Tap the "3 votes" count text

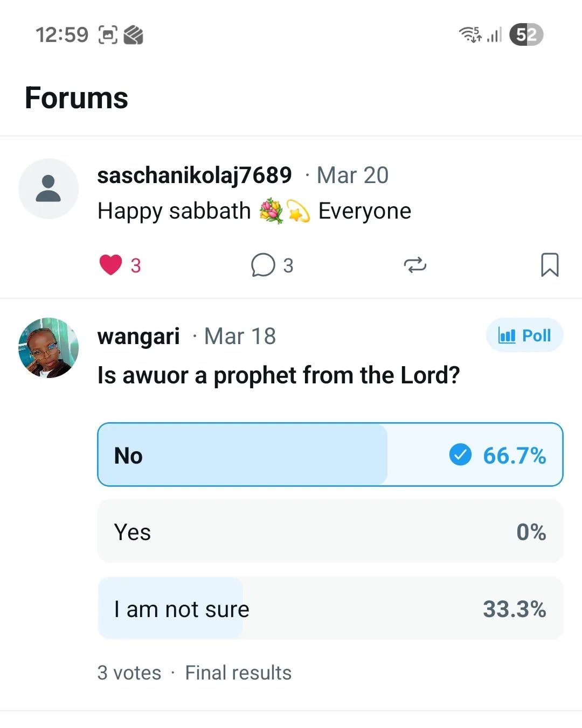point(129,673)
